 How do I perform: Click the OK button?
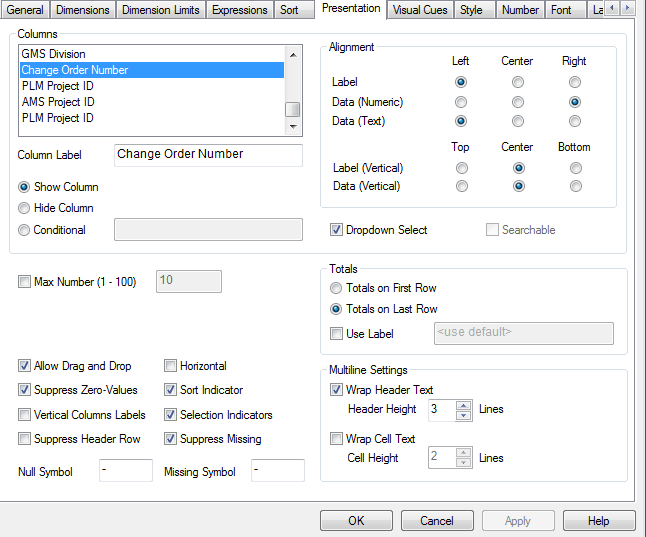tap(356, 521)
